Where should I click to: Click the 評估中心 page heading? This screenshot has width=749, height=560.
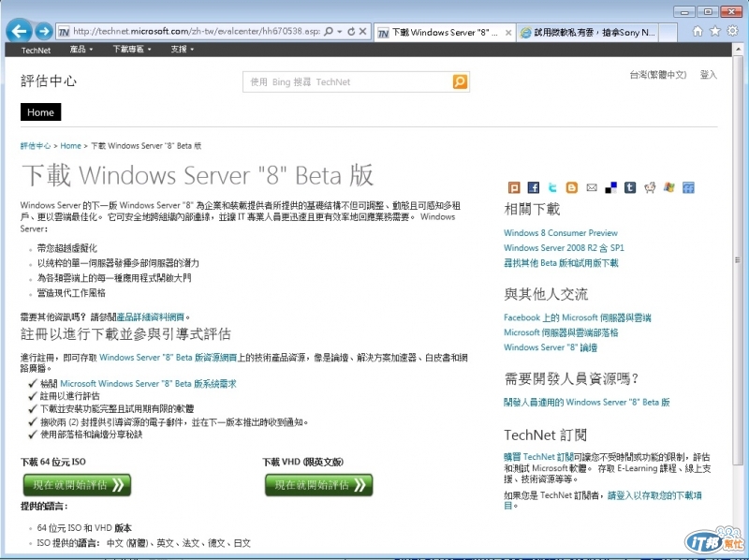pyautogui.click(x=49, y=81)
